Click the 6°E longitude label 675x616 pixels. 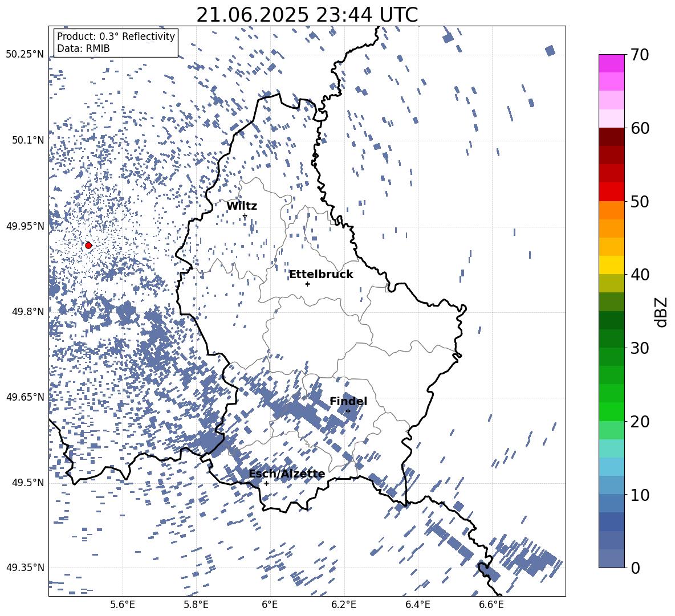click(270, 605)
